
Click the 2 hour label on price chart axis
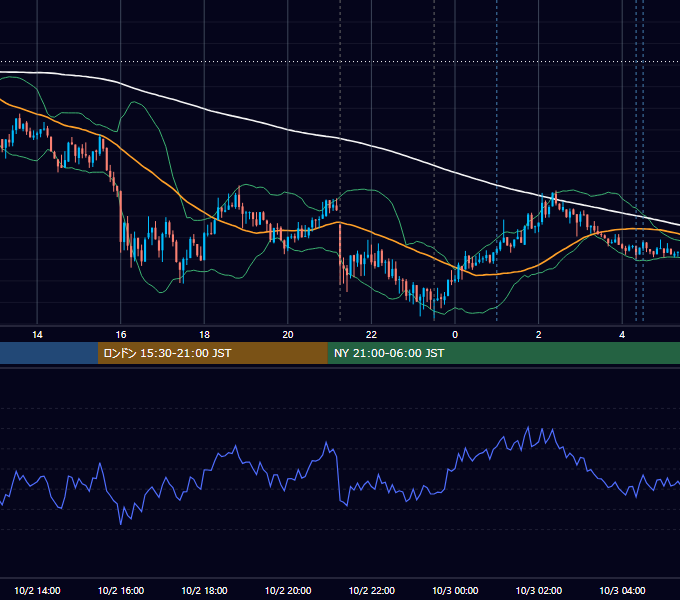pyautogui.click(x=538, y=335)
